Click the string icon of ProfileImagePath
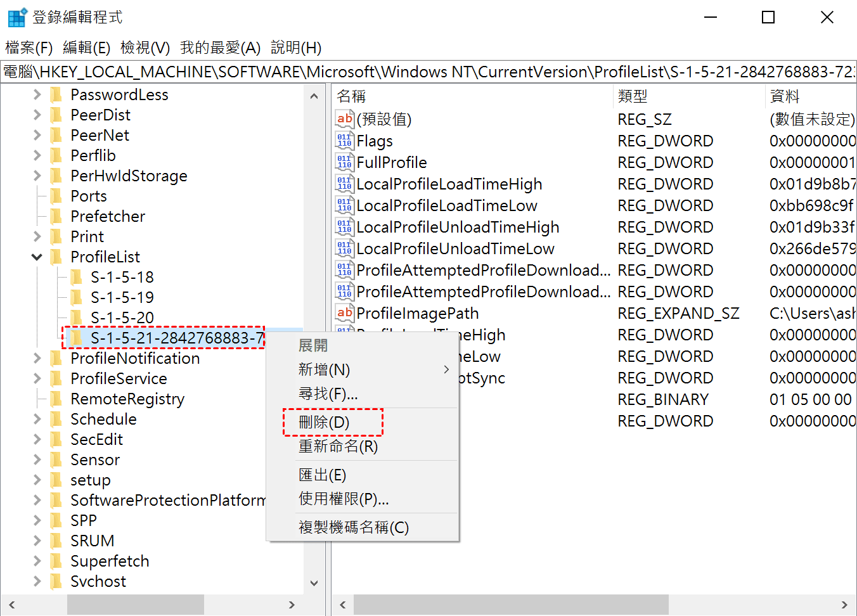This screenshot has width=857, height=616. tap(345, 313)
